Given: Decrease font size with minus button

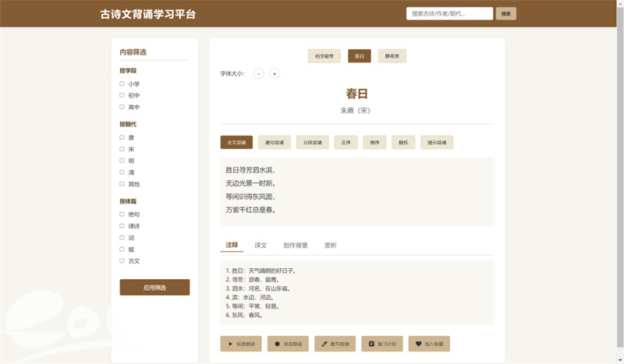Looking at the screenshot, I should (259, 73).
